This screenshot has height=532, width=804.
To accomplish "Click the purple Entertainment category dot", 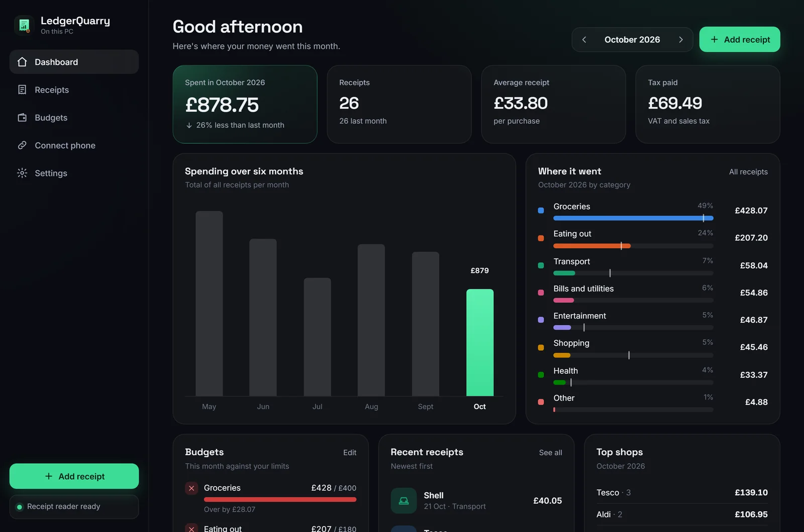I will [541, 320].
